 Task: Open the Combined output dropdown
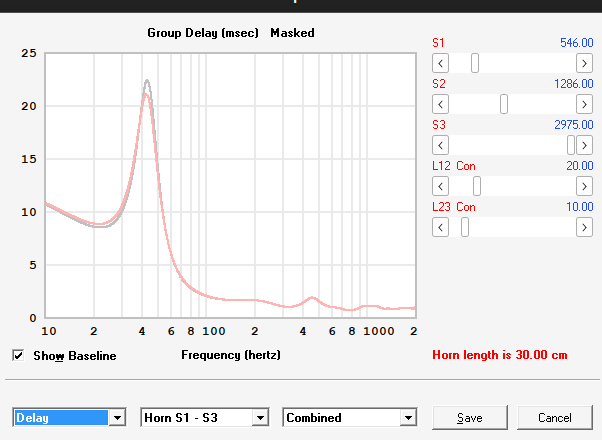click(408, 417)
